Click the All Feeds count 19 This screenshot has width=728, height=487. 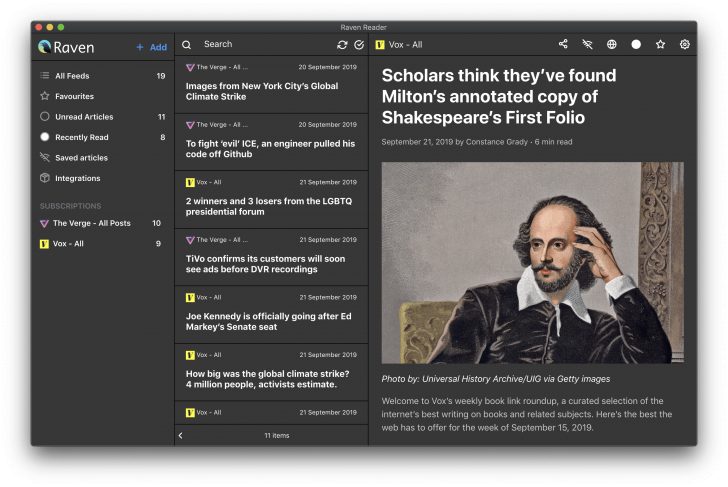coord(161,76)
